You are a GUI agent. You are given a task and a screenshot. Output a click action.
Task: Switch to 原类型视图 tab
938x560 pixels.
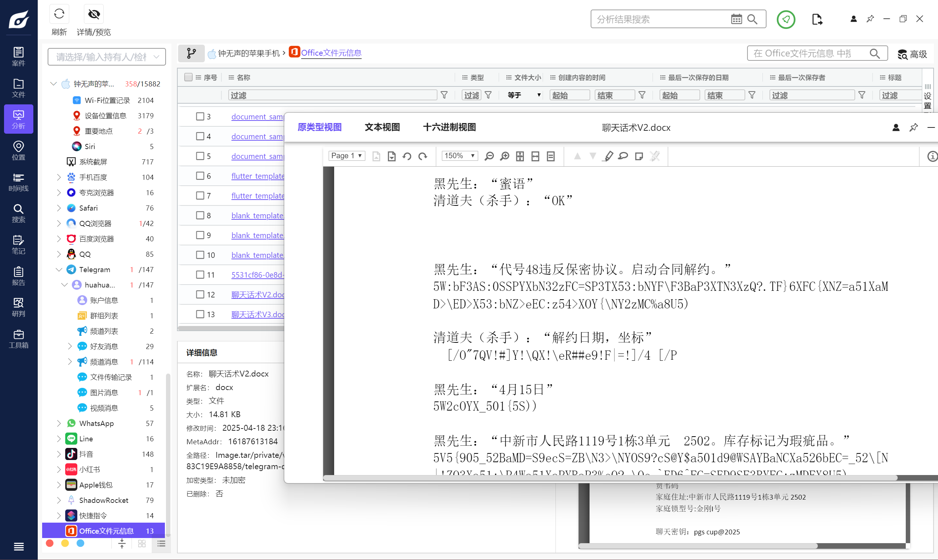point(320,127)
